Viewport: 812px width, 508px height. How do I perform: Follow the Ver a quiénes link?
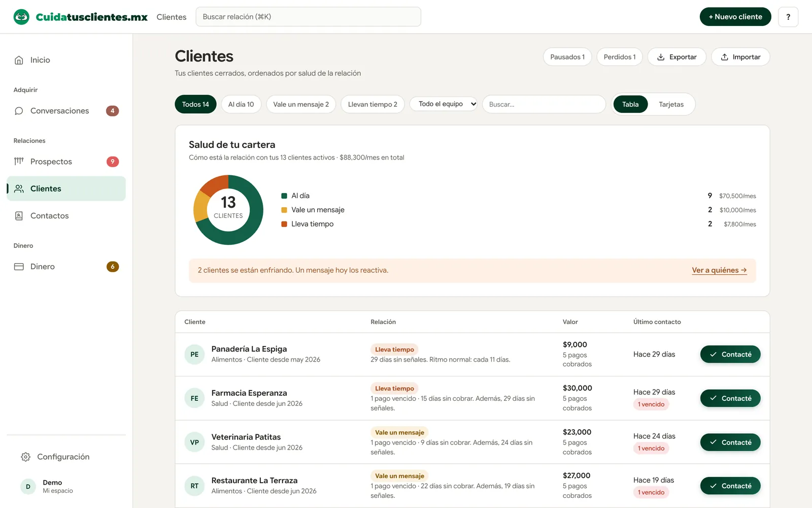pos(719,270)
